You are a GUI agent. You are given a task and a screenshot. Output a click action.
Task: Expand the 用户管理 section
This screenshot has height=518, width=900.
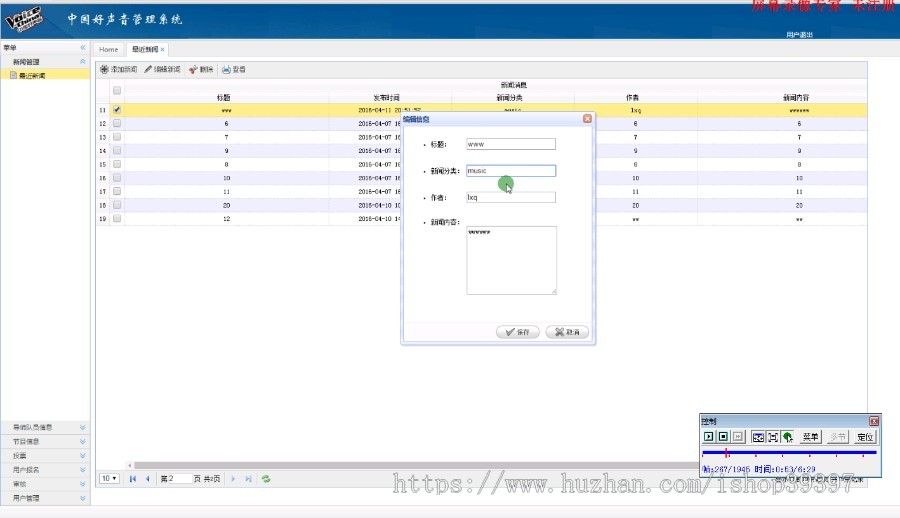83,498
